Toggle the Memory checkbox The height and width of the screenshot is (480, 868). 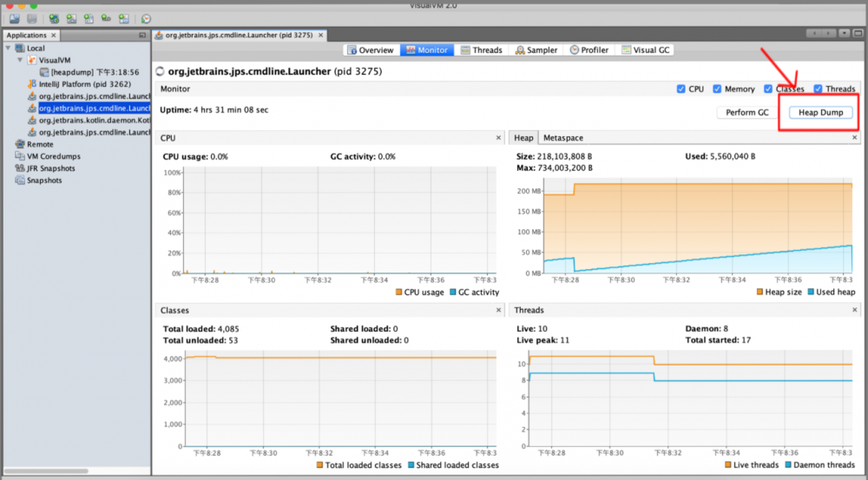point(717,89)
